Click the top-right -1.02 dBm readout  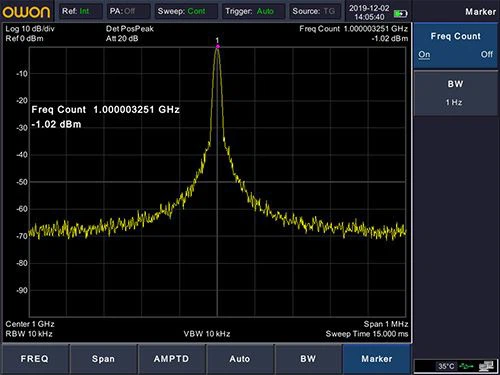point(390,39)
